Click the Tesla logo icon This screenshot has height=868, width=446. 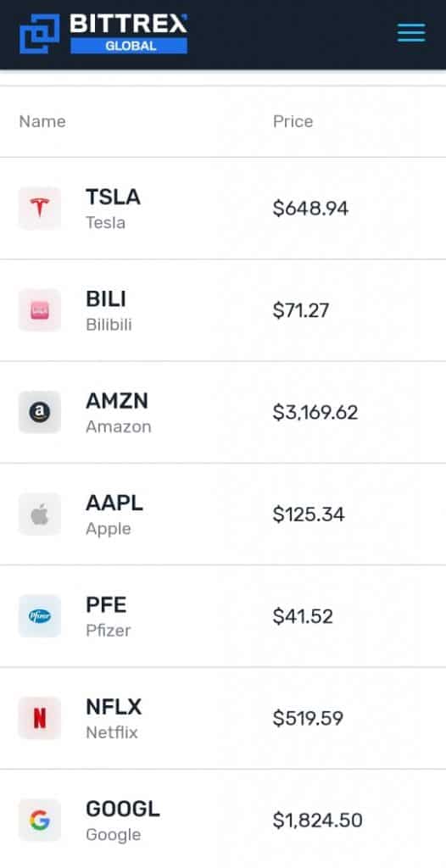pyautogui.click(x=40, y=209)
